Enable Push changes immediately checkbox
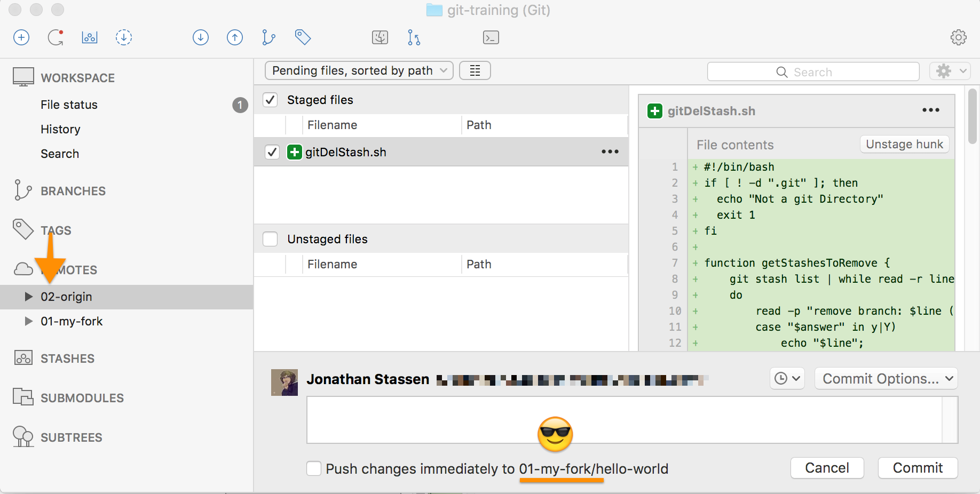 coord(314,468)
